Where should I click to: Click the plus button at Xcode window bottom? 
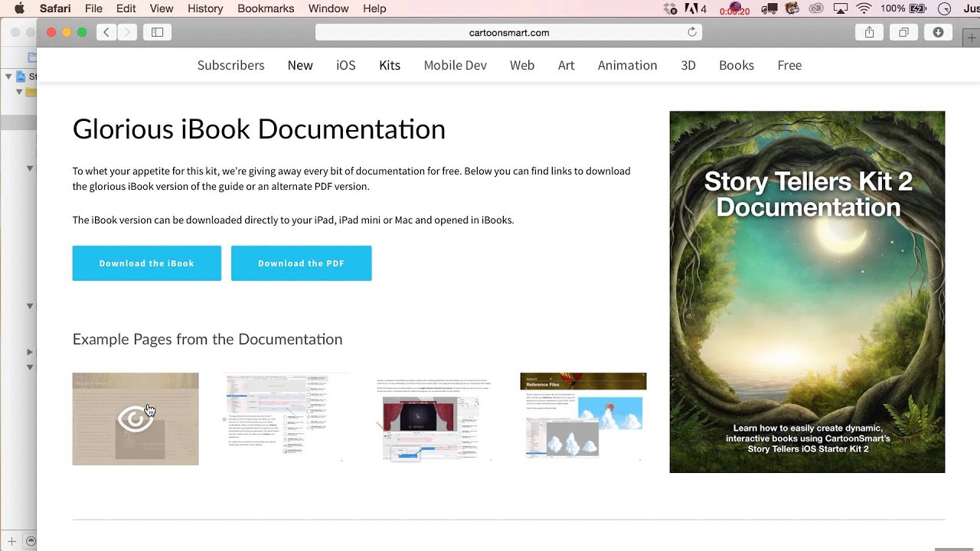tap(11, 541)
